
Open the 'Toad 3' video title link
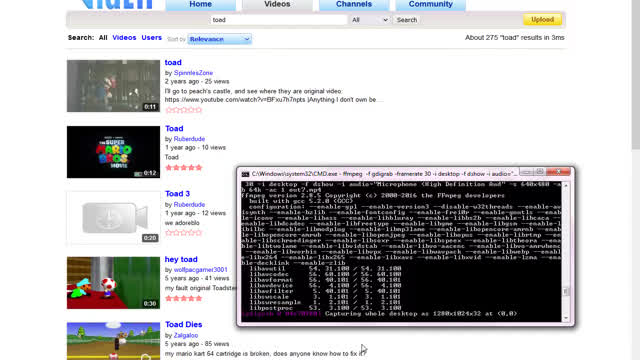pyautogui.click(x=177, y=194)
